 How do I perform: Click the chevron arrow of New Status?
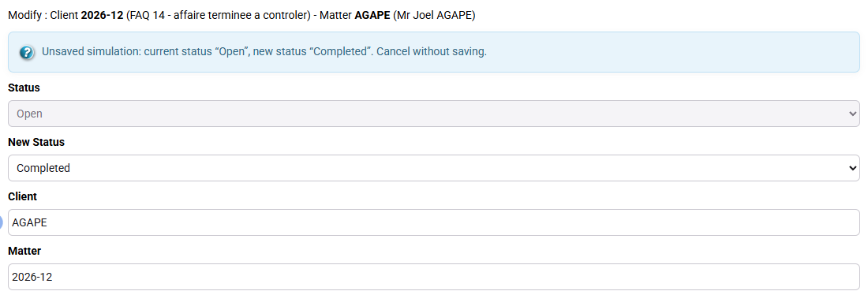coord(852,168)
